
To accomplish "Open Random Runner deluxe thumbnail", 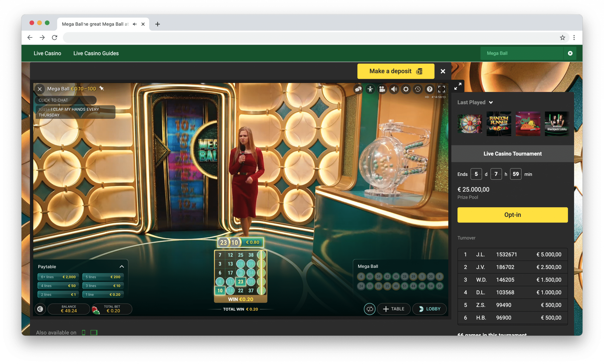I will point(499,124).
